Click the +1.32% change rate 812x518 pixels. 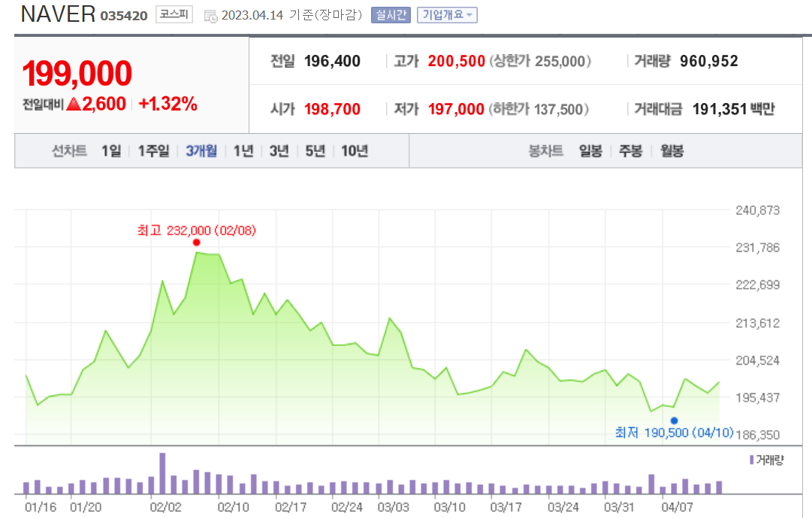[168, 105]
